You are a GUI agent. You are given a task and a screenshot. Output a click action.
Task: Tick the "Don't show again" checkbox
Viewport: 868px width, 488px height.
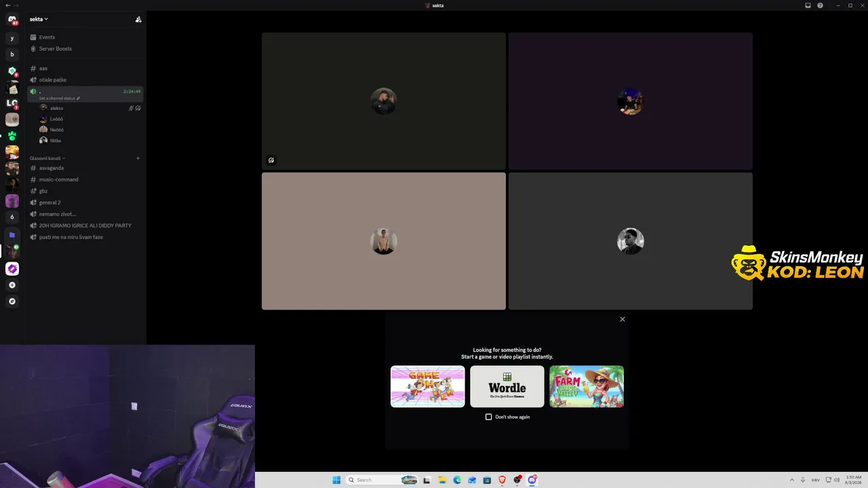click(488, 417)
